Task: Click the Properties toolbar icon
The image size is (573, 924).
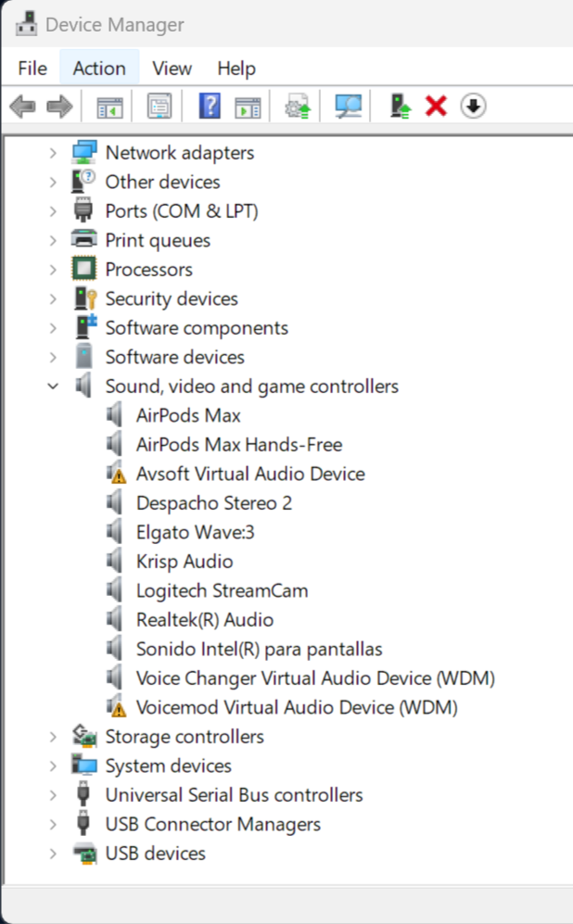Action: pyautogui.click(x=159, y=108)
